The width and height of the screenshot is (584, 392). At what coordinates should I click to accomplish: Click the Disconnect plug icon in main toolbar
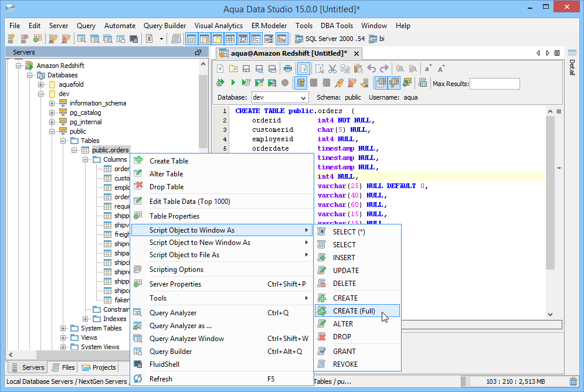pyautogui.click(x=66, y=38)
